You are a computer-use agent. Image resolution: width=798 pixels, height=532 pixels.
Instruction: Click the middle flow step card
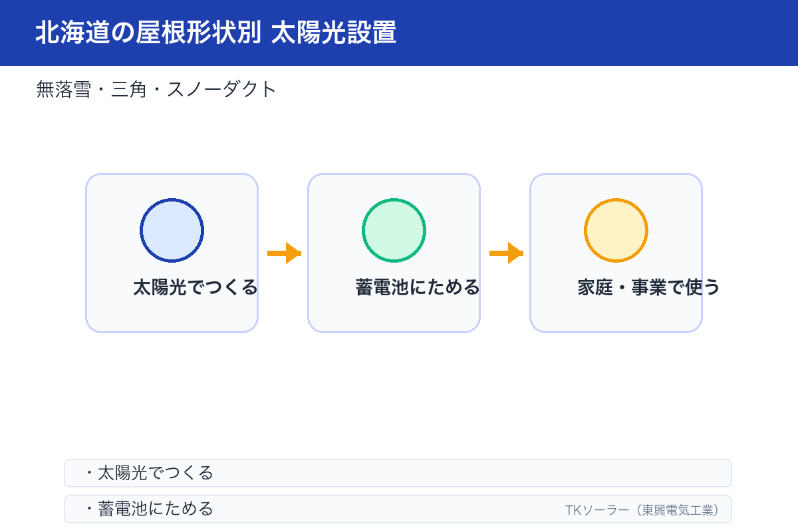coord(394,253)
